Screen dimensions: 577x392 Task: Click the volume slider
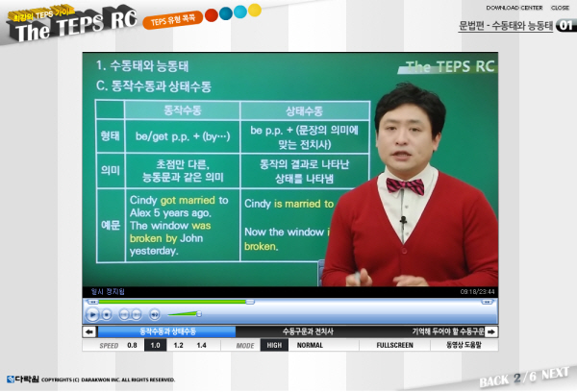(x=184, y=313)
